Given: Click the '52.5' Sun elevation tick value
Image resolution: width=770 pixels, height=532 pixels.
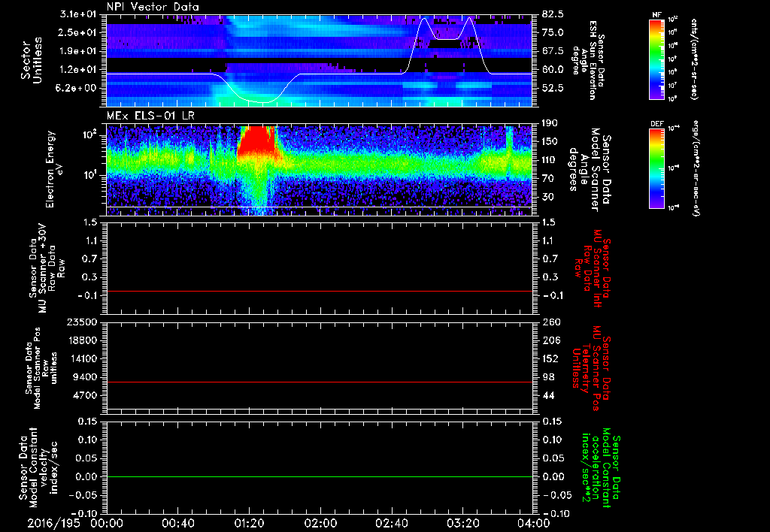Looking at the screenshot, I should (x=553, y=88).
